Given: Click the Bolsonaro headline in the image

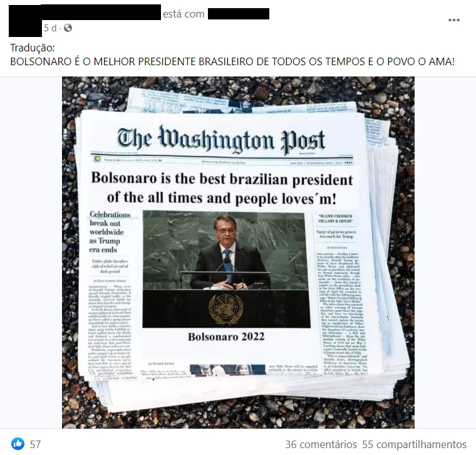Looking at the screenshot, I should [222, 188].
